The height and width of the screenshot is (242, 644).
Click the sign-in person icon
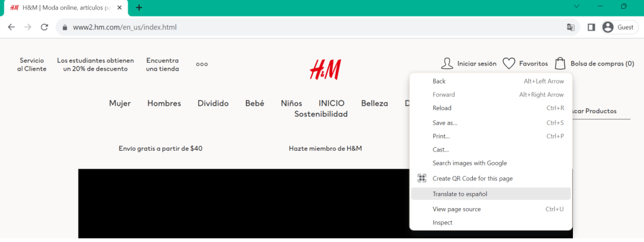pos(447,63)
